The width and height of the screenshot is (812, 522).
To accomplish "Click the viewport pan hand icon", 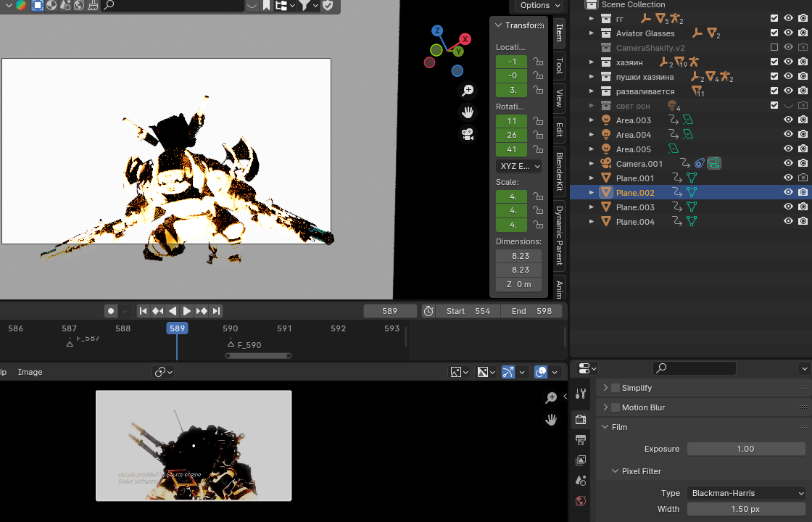I will [468, 112].
